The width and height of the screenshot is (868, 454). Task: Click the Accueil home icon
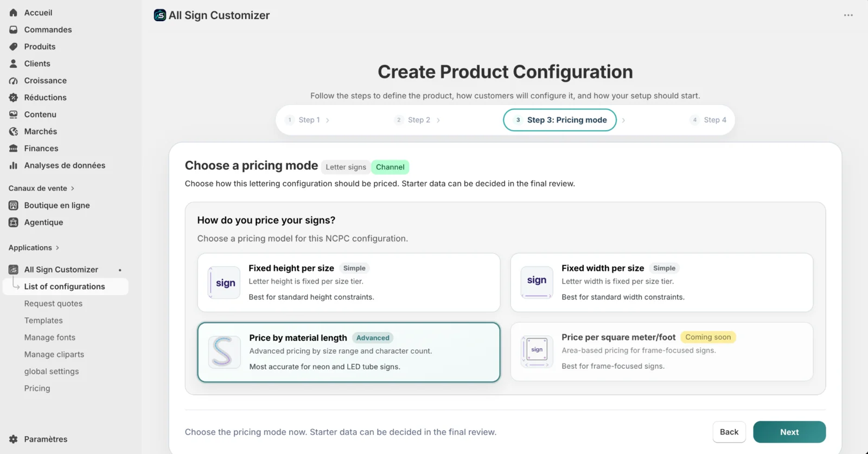(14, 12)
